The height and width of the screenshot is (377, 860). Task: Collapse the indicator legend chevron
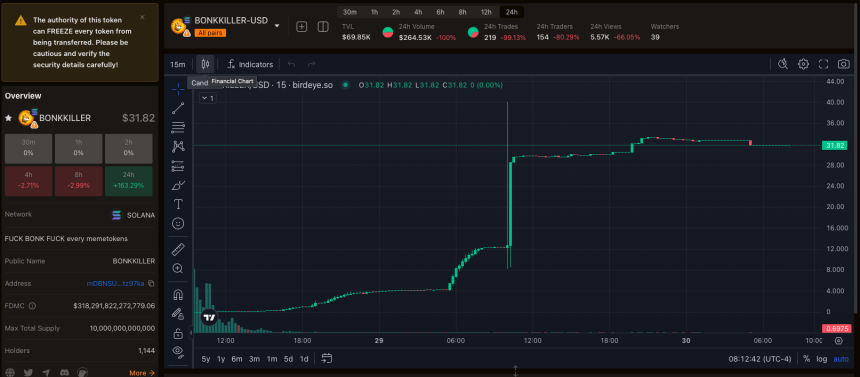tap(207, 98)
